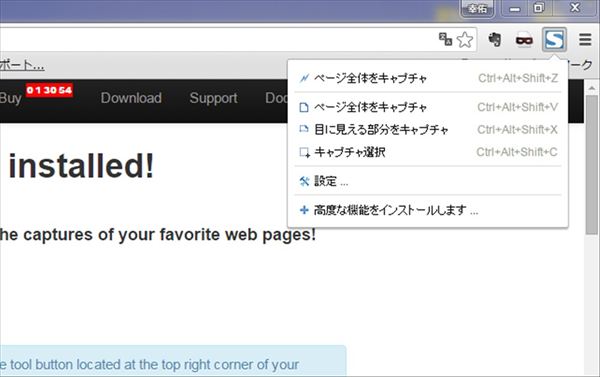Toggle the blue S screenshot extension button
The image size is (600, 377).
pos(554,39)
